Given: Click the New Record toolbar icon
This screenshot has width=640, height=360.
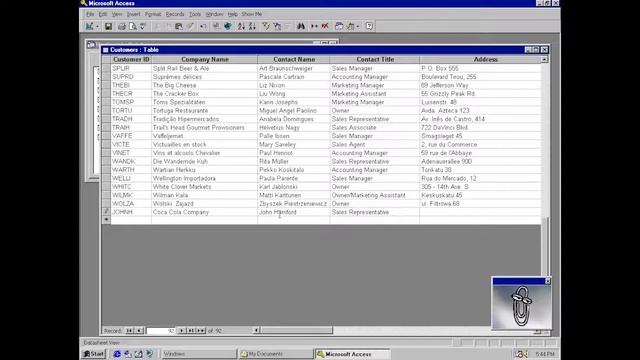Looking at the screenshot, I should click(314, 26).
